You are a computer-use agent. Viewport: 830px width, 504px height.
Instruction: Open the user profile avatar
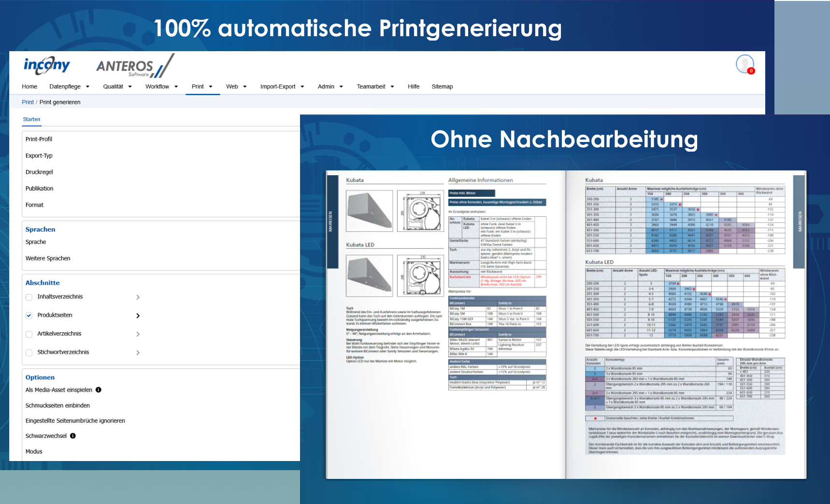click(x=744, y=64)
